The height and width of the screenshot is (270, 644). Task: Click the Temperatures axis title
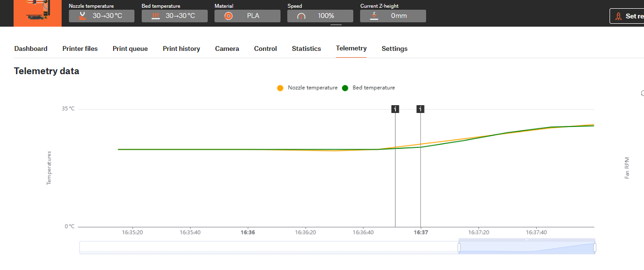tap(49, 168)
